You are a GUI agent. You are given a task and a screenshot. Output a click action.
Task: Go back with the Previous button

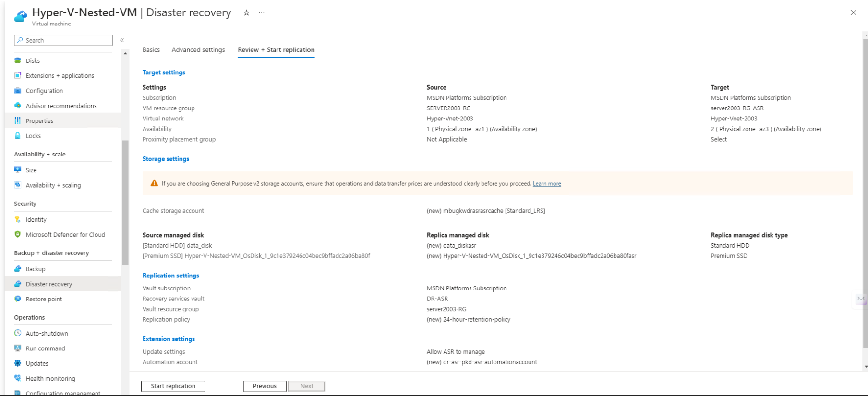point(265,386)
